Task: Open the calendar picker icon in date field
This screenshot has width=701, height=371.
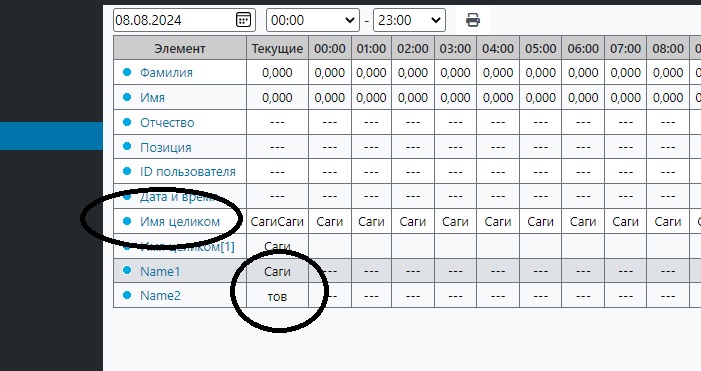Action: [243, 20]
